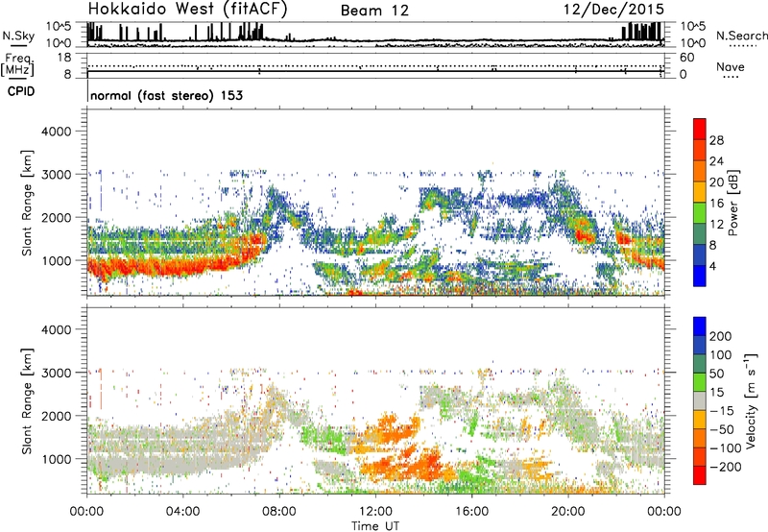This screenshot has height=532, width=768.
Task: Select the 'Freq. [MHz]' axis label
Action: click(17, 65)
